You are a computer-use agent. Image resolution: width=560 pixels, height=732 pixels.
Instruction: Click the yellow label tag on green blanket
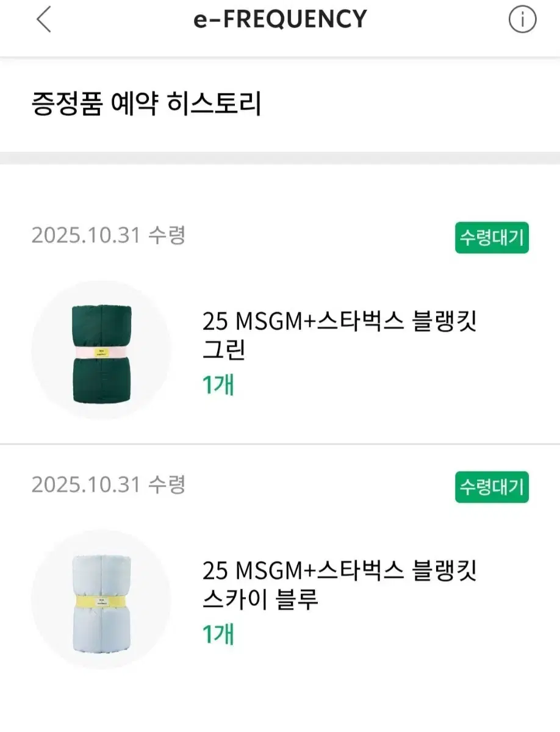101,353
